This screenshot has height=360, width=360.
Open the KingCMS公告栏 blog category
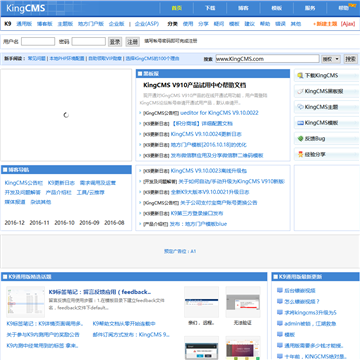[x=24, y=183]
